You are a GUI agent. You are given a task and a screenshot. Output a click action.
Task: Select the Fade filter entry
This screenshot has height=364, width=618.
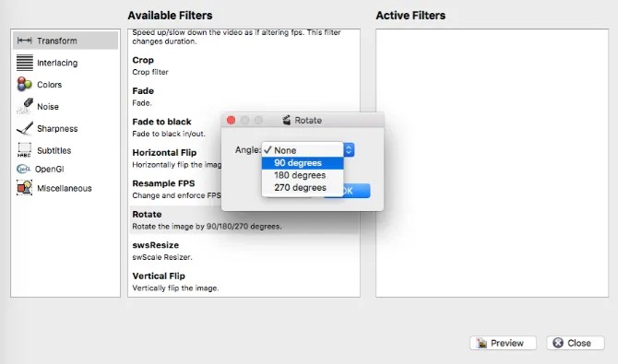pos(244,97)
